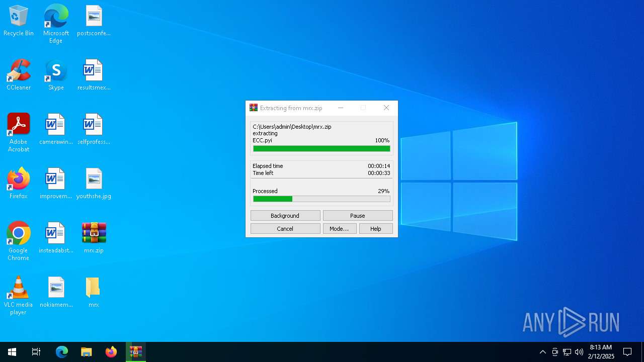
Task: Open Task View in taskbar
Action: pos(36,352)
